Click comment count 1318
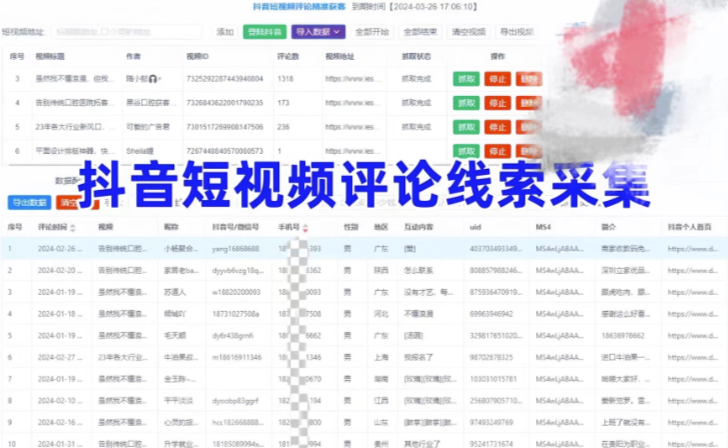Image resolution: width=728 pixels, height=448 pixels. click(285, 79)
